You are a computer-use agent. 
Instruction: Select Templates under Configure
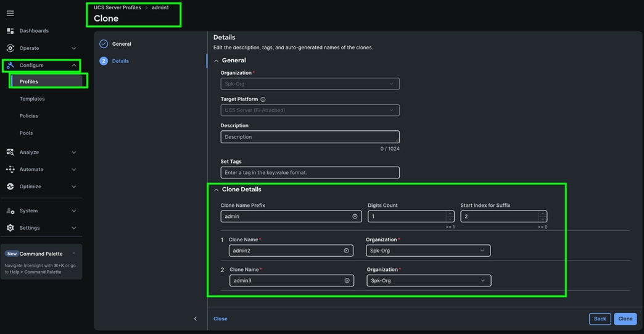[32, 99]
